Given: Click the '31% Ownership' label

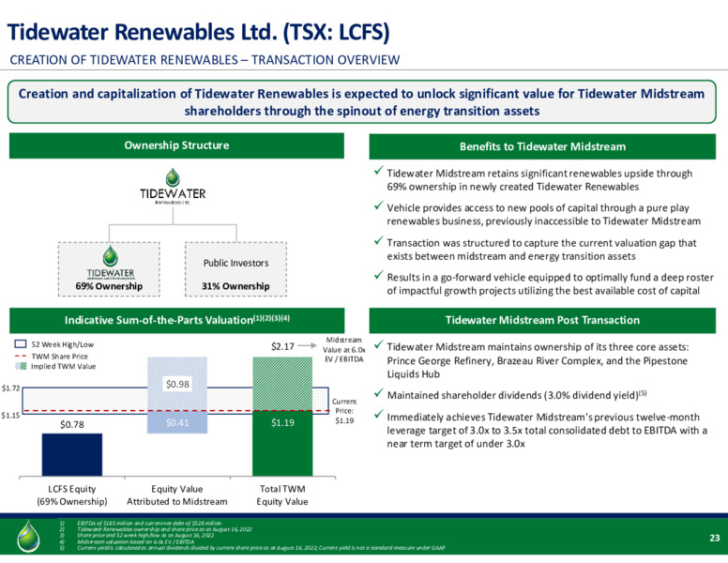Looking at the screenshot, I should click(x=235, y=286).
